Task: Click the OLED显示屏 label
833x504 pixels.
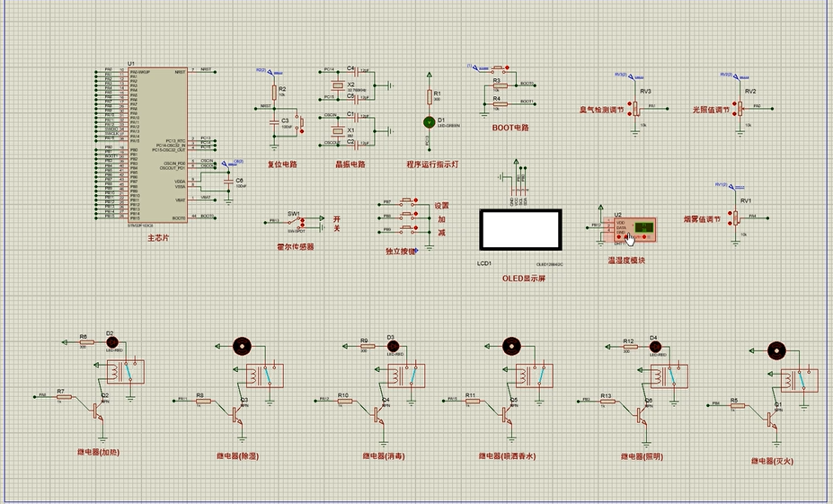Action: 524,279
